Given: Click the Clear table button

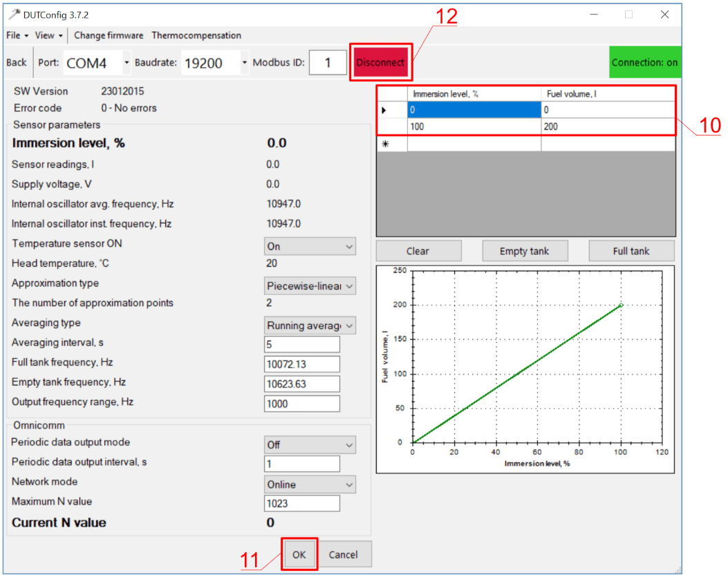Looking at the screenshot, I should point(418,252).
